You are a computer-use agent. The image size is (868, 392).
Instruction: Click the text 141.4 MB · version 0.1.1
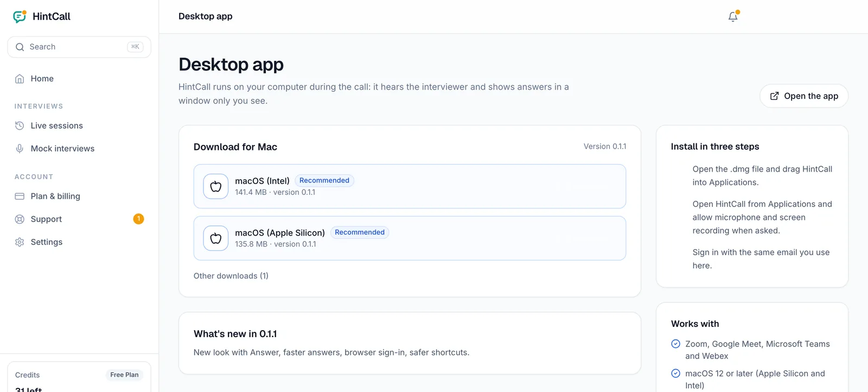[x=275, y=192]
